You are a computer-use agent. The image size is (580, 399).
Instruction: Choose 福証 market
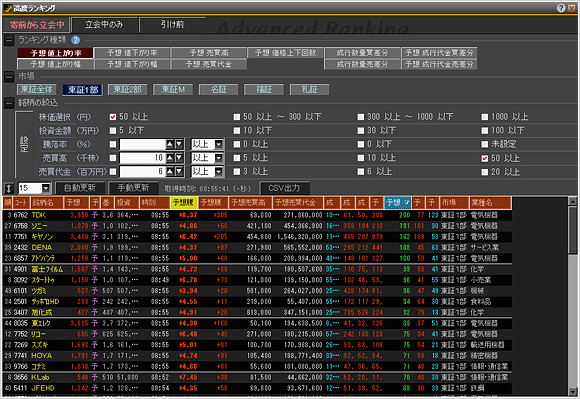(x=264, y=89)
